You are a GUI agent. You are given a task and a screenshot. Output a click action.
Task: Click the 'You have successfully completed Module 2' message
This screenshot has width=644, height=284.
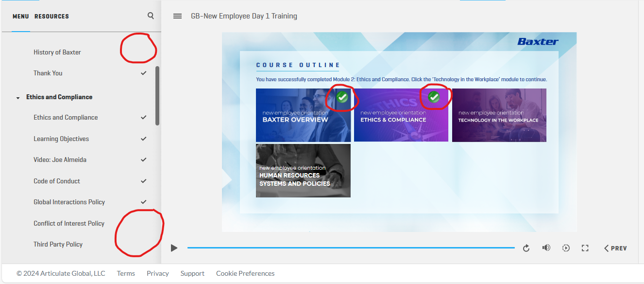(402, 79)
